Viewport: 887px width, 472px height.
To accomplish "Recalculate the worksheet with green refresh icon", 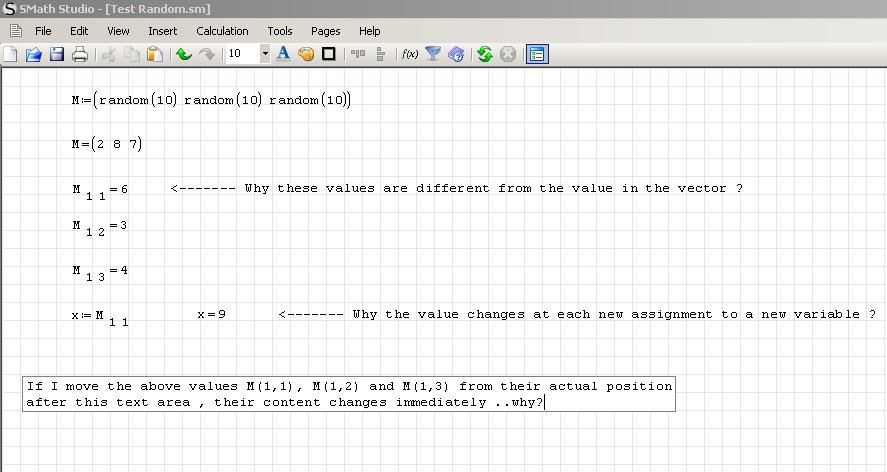I will click(485, 54).
